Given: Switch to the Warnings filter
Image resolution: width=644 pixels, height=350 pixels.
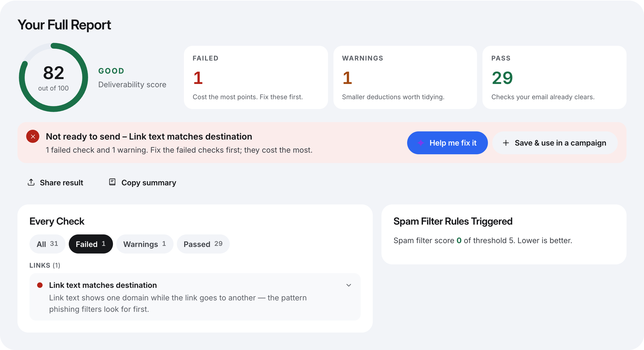Looking at the screenshot, I should click(145, 244).
